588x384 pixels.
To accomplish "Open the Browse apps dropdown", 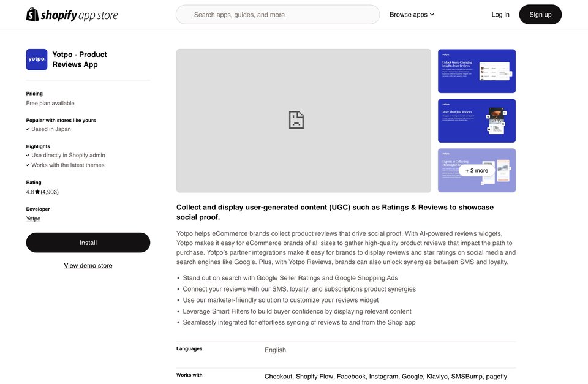I will coord(412,15).
